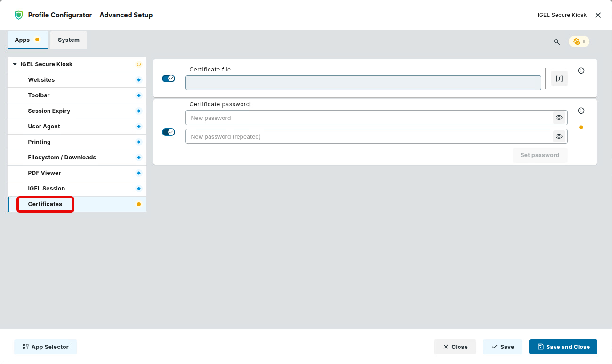The image size is (612, 364).
Task: Click the search magnifier icon
Action: (557, 42)
